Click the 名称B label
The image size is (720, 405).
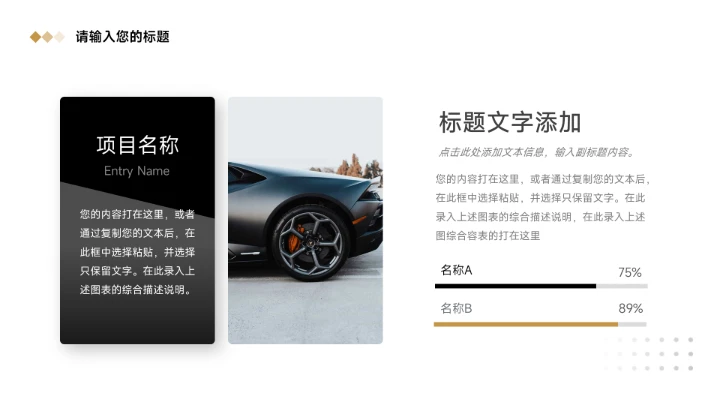click(x=456, y=308)
